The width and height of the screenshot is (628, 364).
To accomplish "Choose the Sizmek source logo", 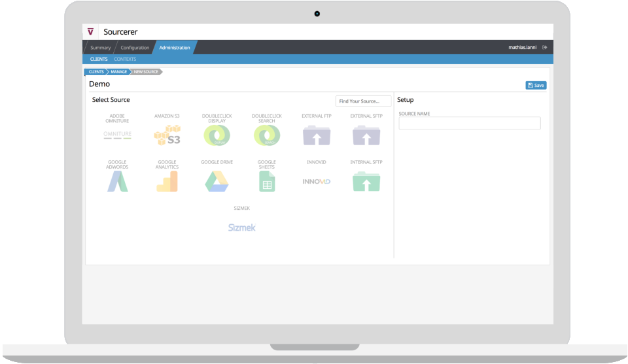I will tap(241, 227).
